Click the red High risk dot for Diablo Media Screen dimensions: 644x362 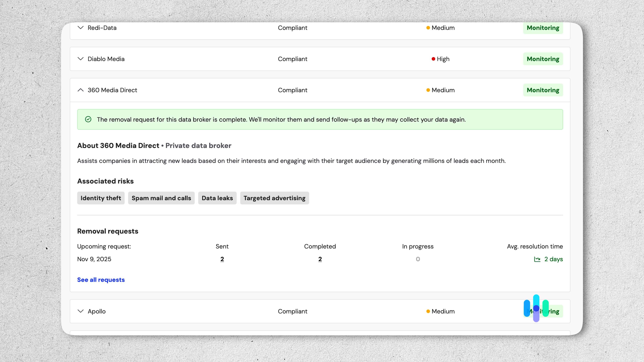tap(433, 59)
